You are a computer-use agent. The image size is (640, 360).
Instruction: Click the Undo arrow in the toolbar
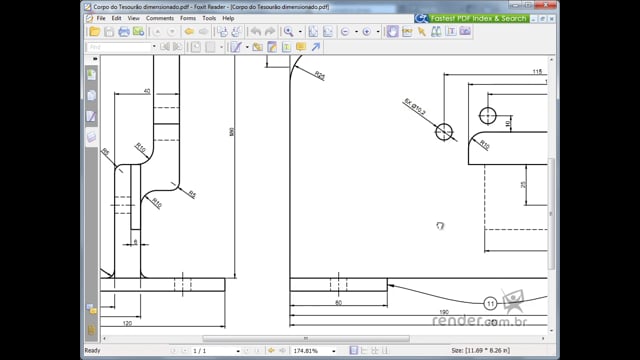click(256, 31)
